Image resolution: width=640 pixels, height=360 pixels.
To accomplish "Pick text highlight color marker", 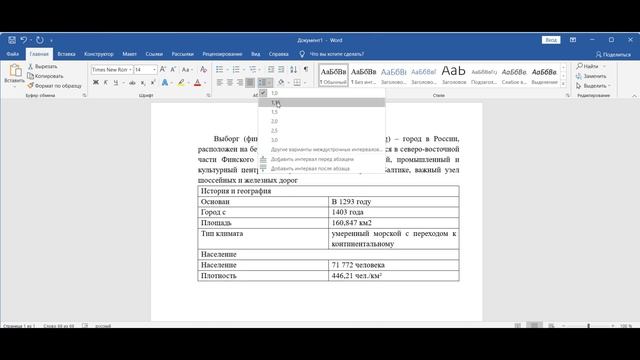I will click(181, 83).
